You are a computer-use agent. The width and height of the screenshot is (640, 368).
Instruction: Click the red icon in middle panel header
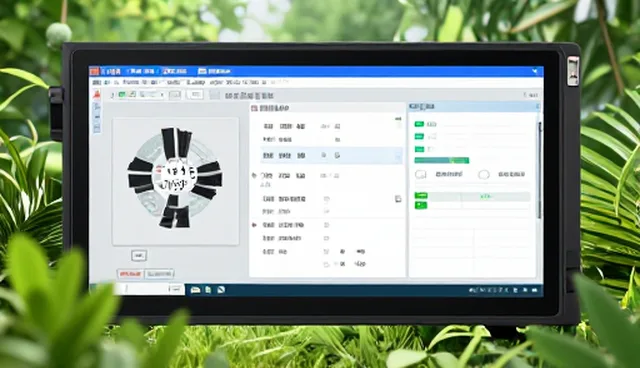[254, 108]
